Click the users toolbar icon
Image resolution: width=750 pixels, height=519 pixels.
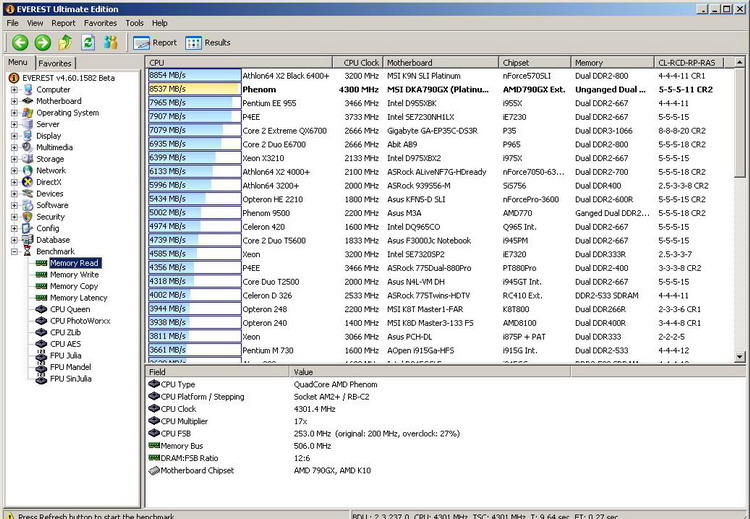pyautogui.click(x=111, y=43)
